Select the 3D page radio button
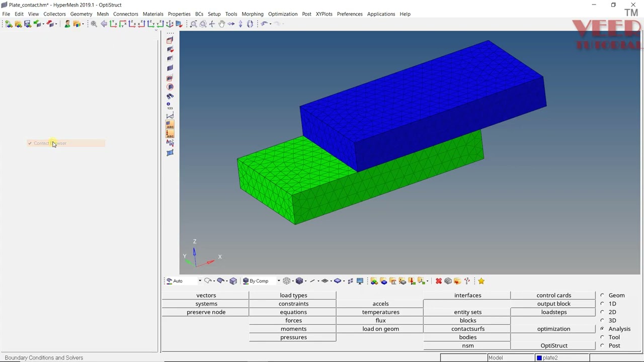The image size is (644, 362). [x=602, y=320]
